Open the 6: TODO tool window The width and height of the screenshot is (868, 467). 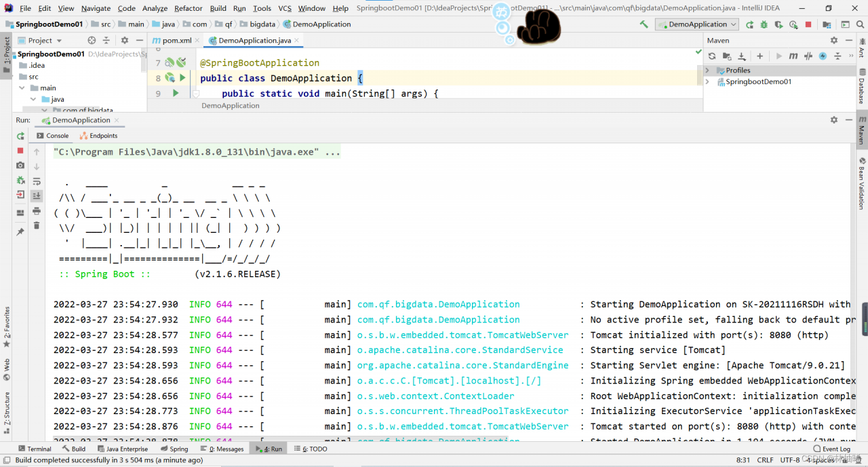309,449
